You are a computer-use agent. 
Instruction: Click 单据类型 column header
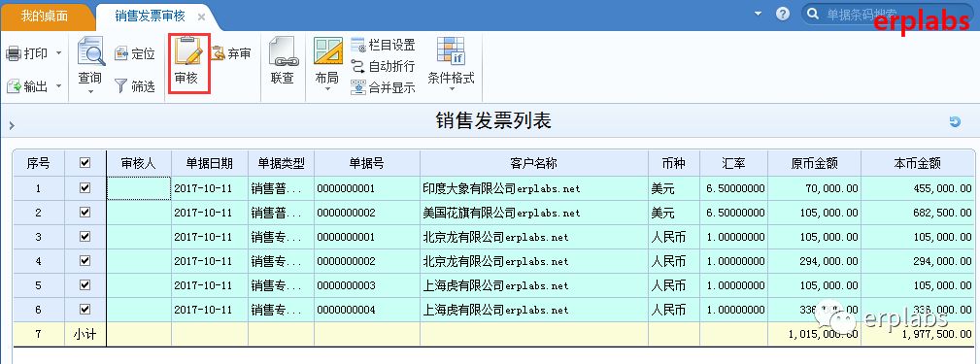point(281,164)
